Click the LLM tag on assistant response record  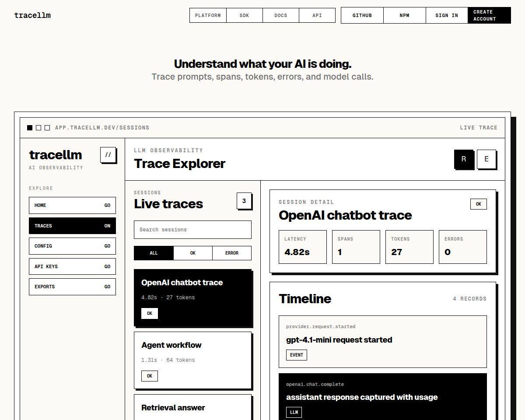[294, 412]
